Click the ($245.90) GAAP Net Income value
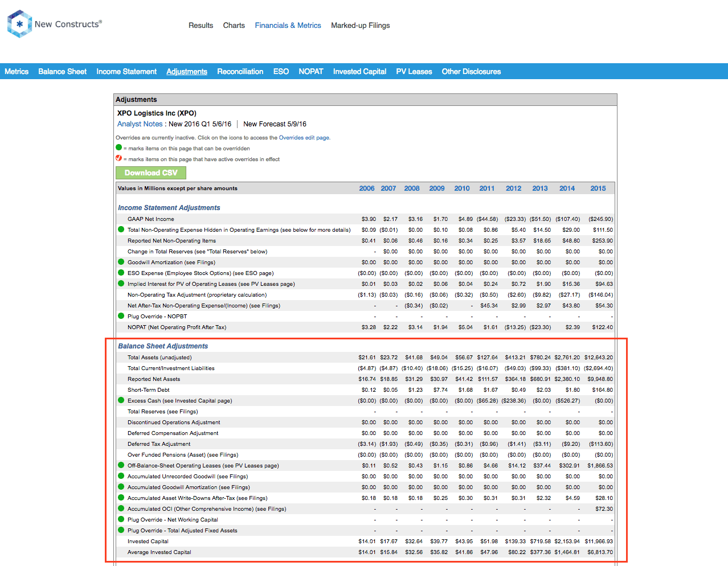The height and width of the screenshot is (566, 728). 601,219
